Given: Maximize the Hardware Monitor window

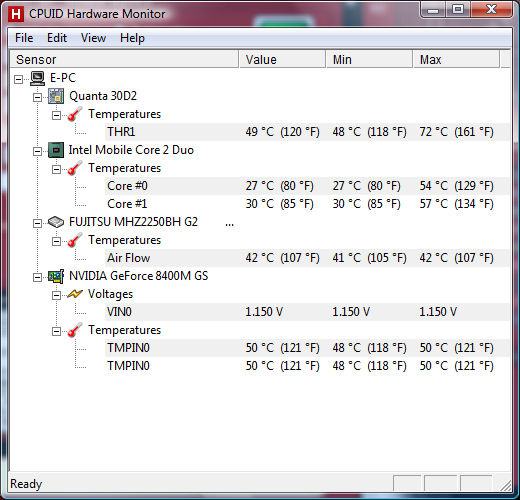Looking at the screenshot, I should coord(457,9).
